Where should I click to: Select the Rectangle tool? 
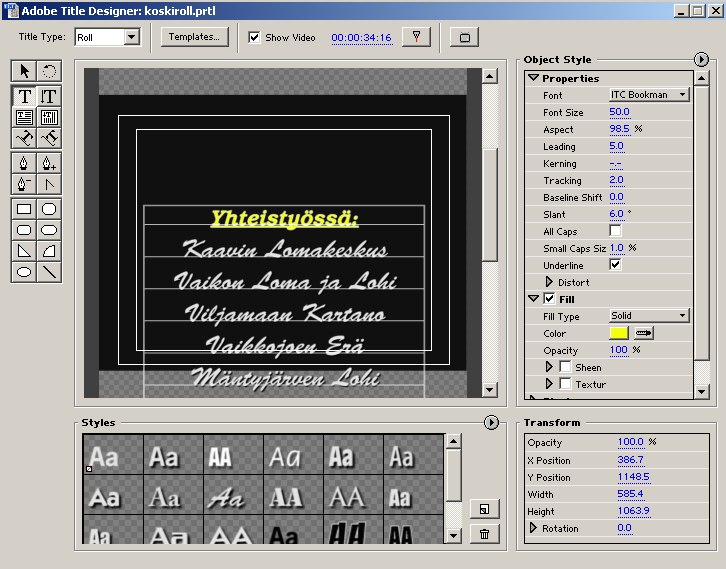(24, 209)
